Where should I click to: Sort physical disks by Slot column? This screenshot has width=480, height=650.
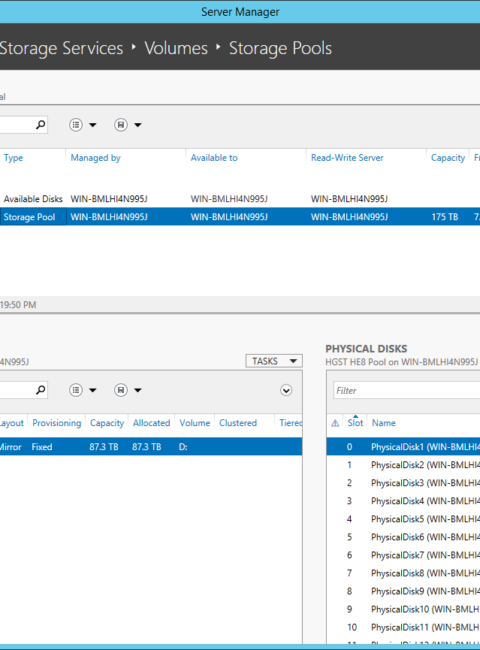(x=355, y=423)
